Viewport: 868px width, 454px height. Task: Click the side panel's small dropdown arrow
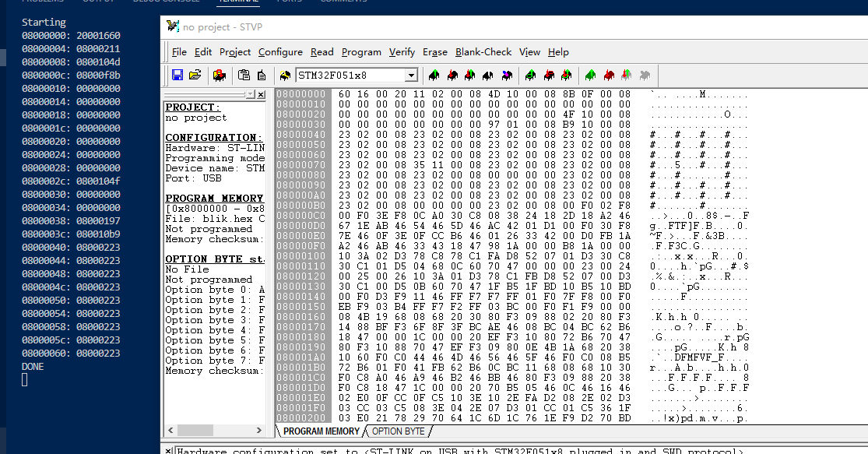(x=250, y=94)
